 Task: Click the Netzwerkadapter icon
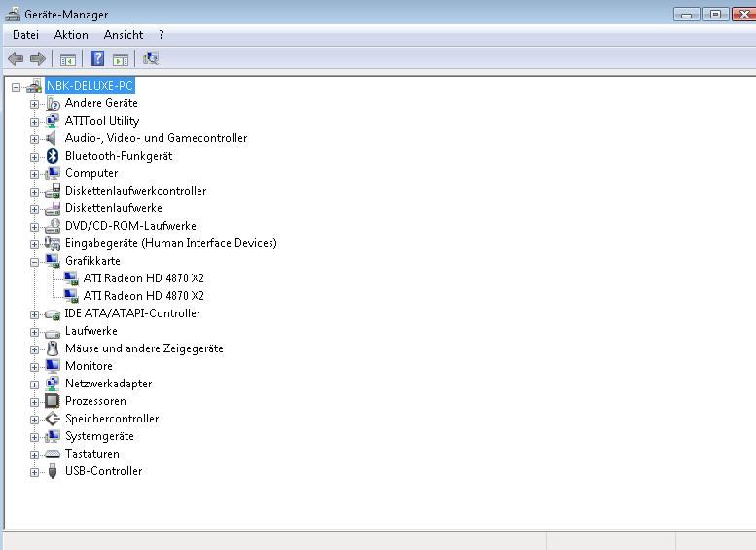53,384
